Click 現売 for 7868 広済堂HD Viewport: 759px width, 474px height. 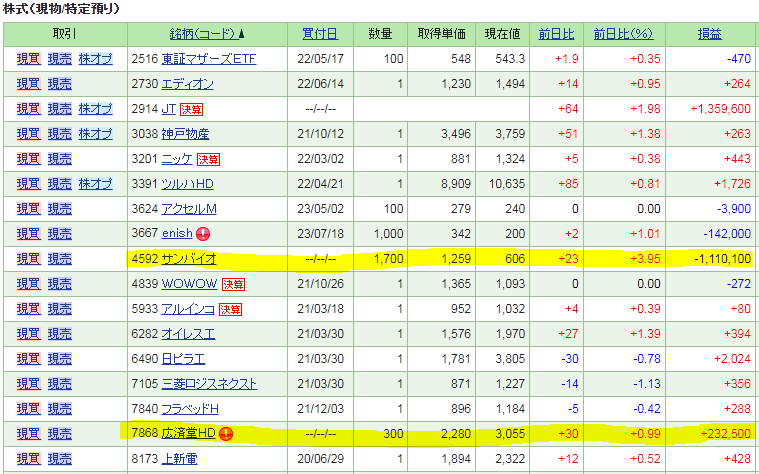[60, 434]
